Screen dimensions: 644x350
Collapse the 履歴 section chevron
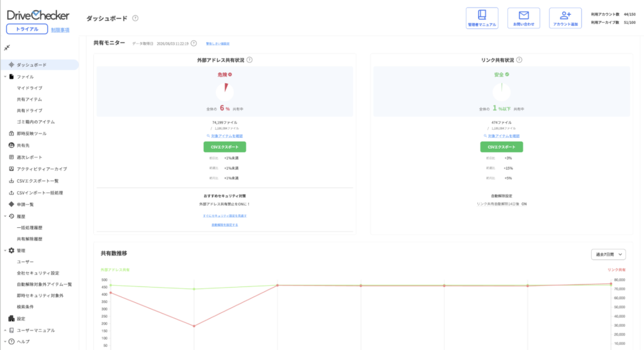5,216
